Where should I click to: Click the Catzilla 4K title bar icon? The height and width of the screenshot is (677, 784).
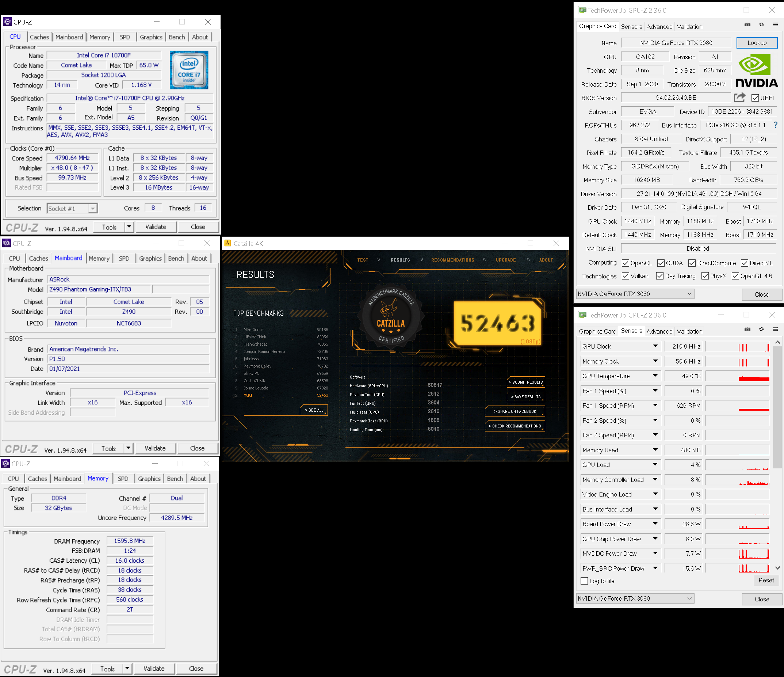click(x=227, y=243)
